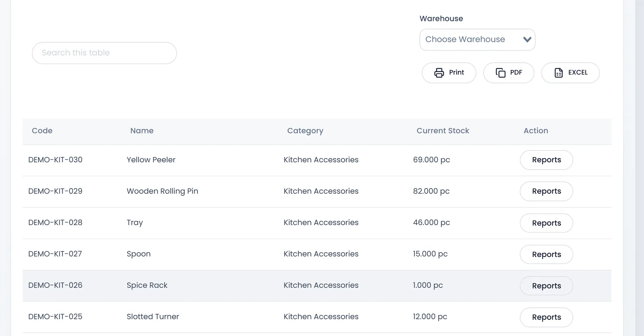
Task: Select code DEMO-KIT-028
Action: click(x=55, y=222)
